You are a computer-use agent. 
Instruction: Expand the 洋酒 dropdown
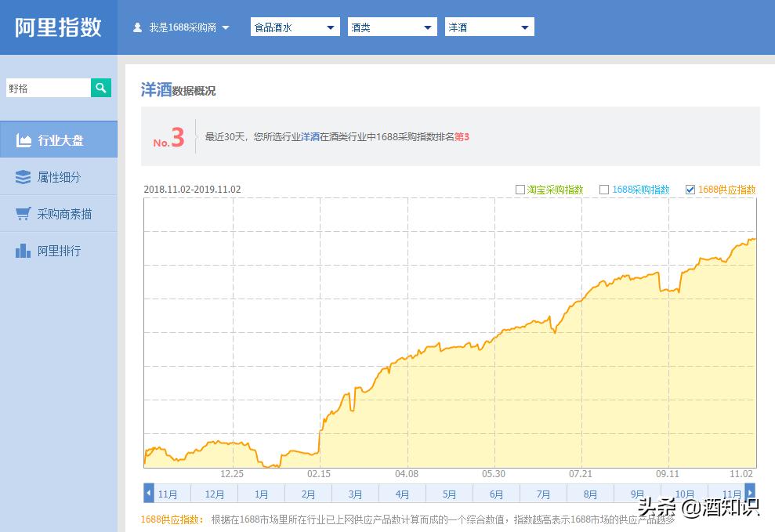point(523,26)
